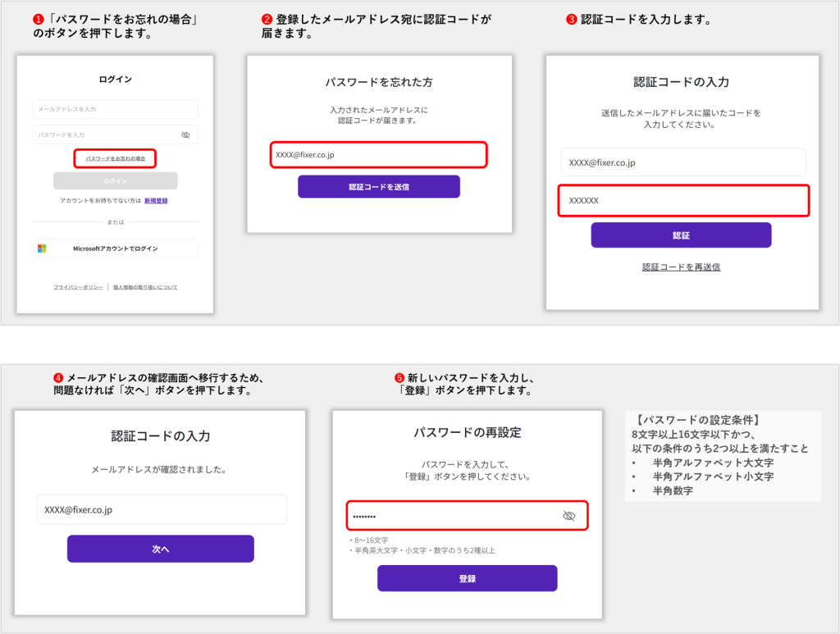This screenshot has width=840, height=634.
Task: Click the 認証コードを再送信 link
Action: (681, 267)
